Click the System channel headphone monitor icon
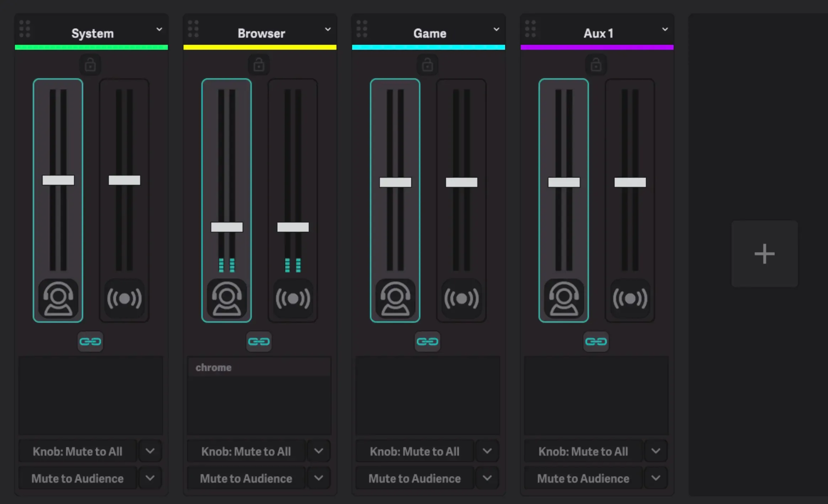 (x=58, y=299)
